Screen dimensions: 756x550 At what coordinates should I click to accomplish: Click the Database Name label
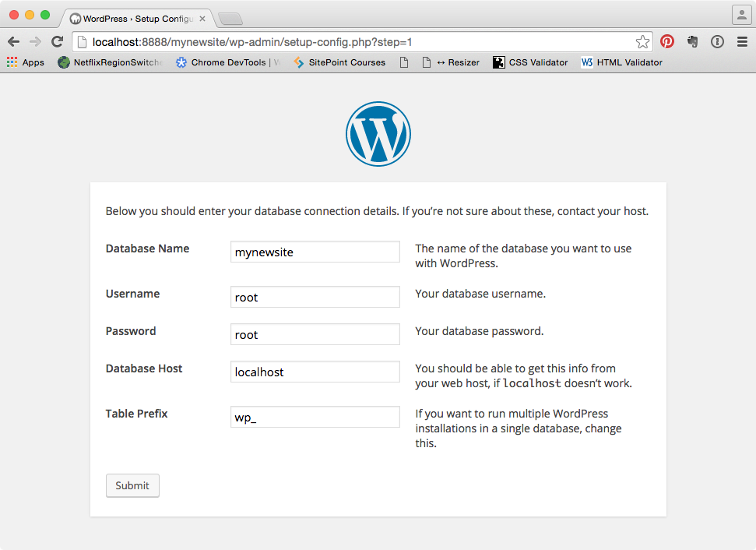click(147, 249)
